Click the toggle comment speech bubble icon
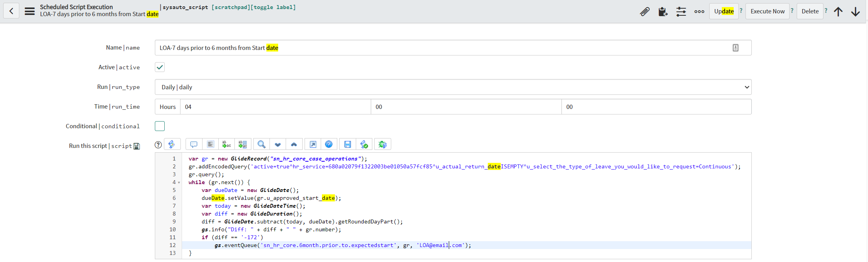This screenshot has width=868, height=262. click(193, 144)
